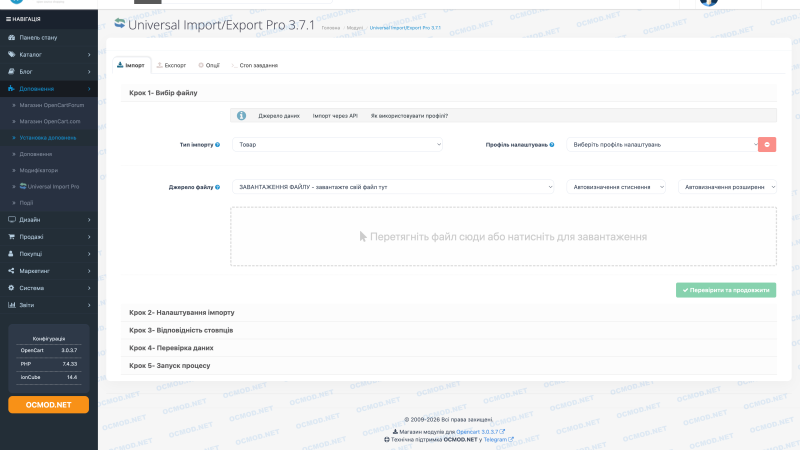Click Telegram support link
Image resolution: width=800 pixels, height=450 pixels.
(495, 439)
